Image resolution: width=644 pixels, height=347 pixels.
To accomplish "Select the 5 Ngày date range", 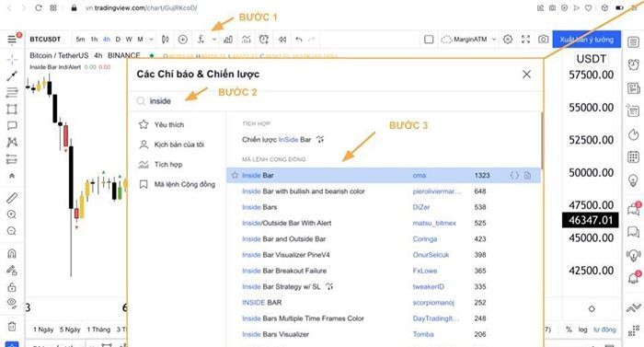I will point(70,330).
